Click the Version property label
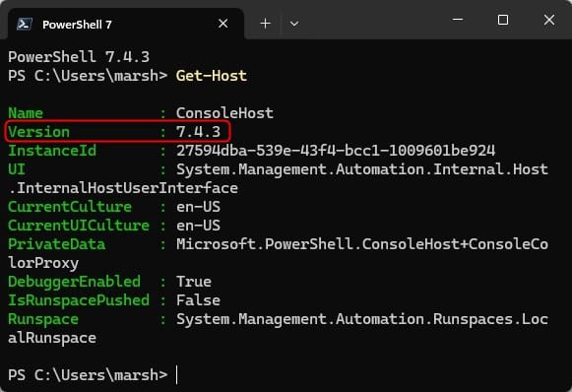The width and height of the screenshot is (572, 392). [x=38, y=132]
